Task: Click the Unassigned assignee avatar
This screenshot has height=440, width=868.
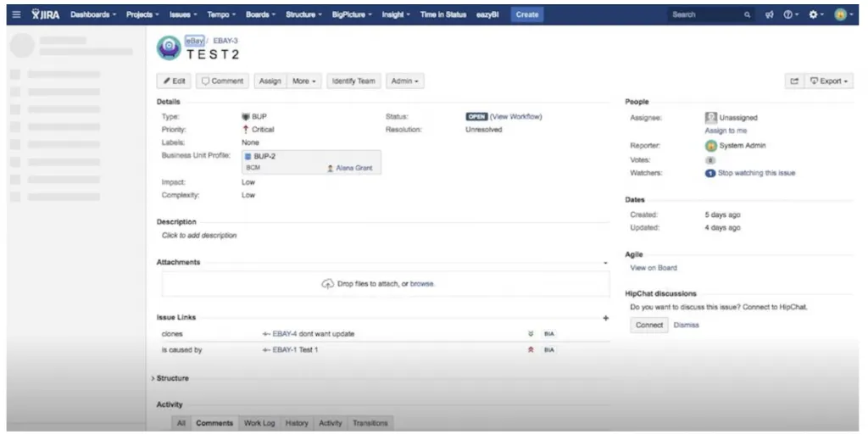Action: pyautogui.click(x=711, y=117)
